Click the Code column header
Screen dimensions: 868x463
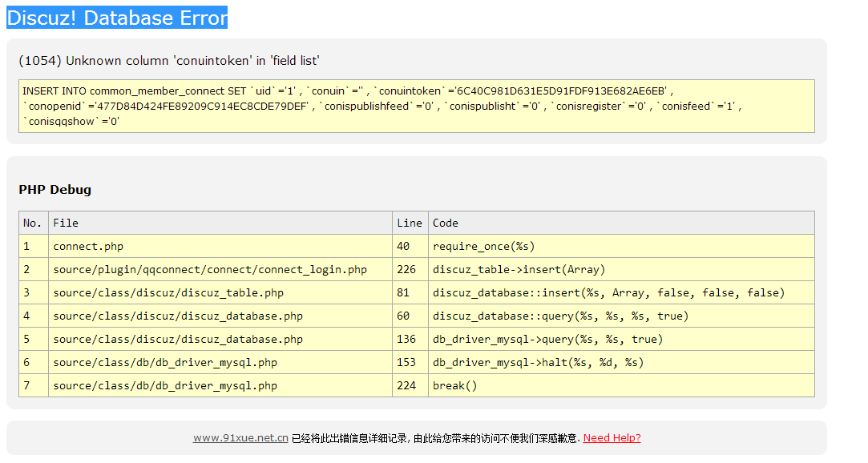click(x=446, y=223)
